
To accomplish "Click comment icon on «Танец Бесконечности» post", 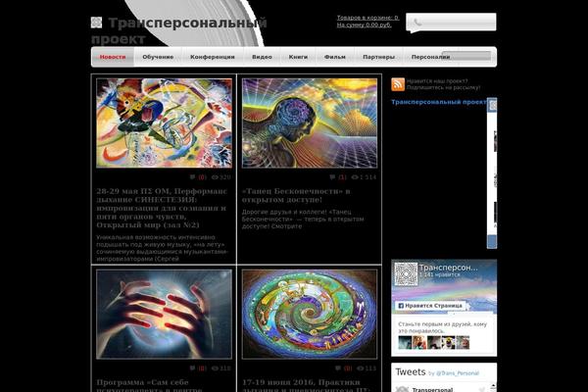I will [332, 177].
